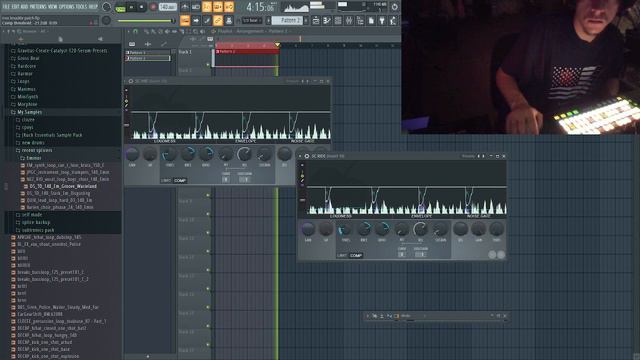Open the ADD menu
Screen dimensions: 640x360
pos(24,7)
